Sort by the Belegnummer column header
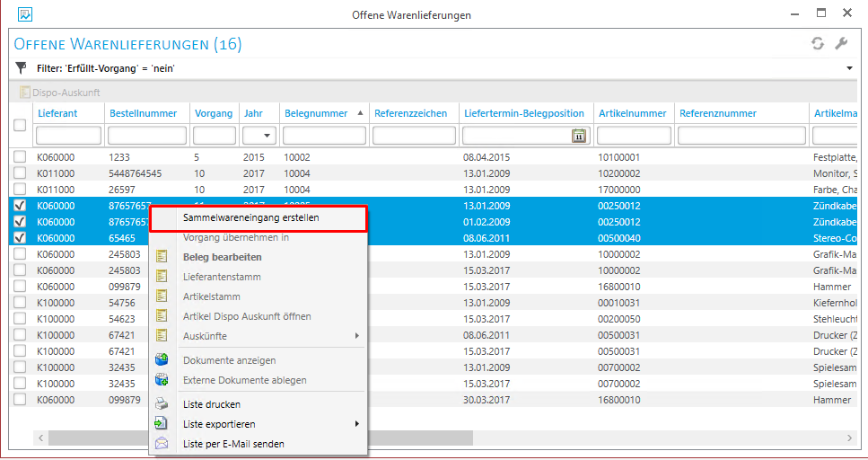868x460 pixels. click(x=316, y=113)
